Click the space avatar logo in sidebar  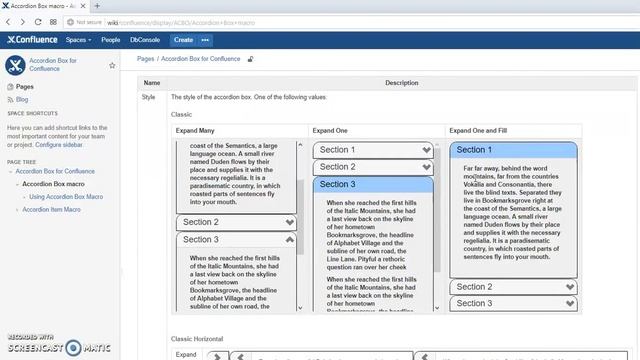coord(15,65)
